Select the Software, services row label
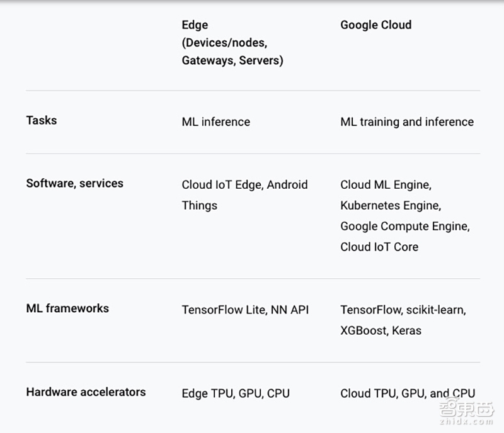Viewport: 504px width, 433px height. pos(74,183)
